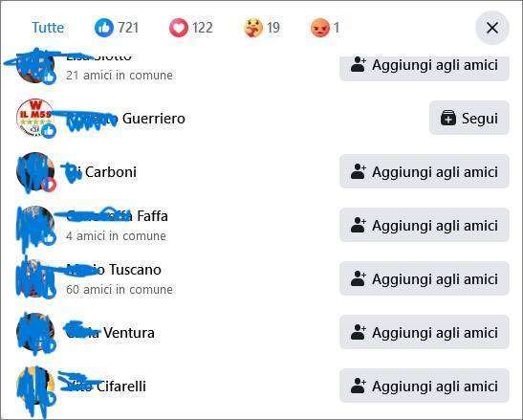523x420 pixels.
Task: Select the Tutte reactions tab
Action: pyautogui.click(x=48, y=28)
